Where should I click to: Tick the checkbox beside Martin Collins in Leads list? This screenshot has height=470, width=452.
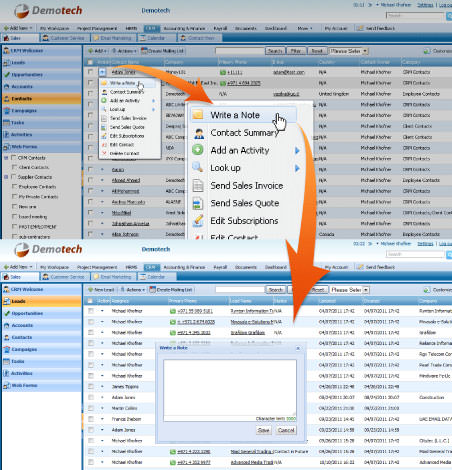coord(91,408)
